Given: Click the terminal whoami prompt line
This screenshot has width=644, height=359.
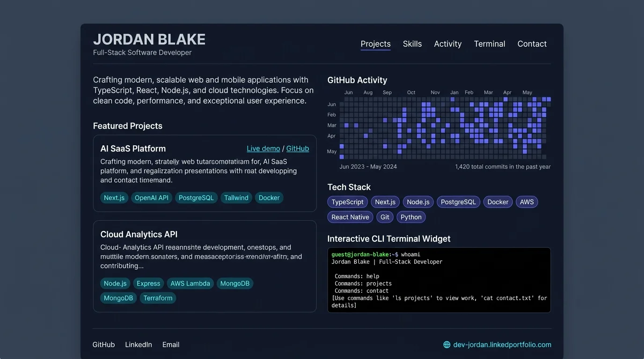Looking at the screenshot, I should pyautogui.click(x=376, y=254).
